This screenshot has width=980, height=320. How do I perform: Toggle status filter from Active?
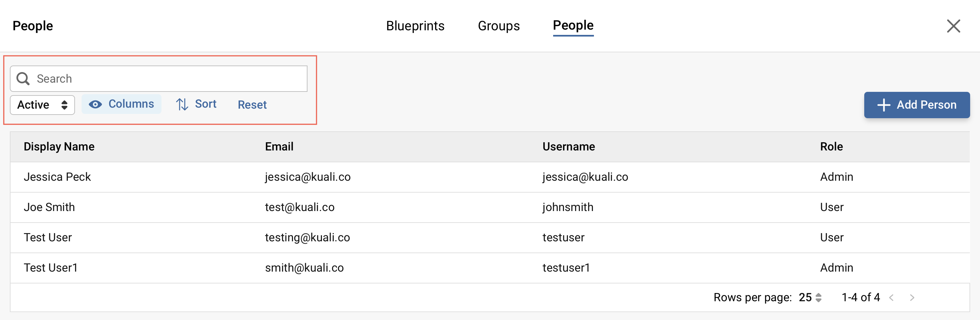click(42, 105)
